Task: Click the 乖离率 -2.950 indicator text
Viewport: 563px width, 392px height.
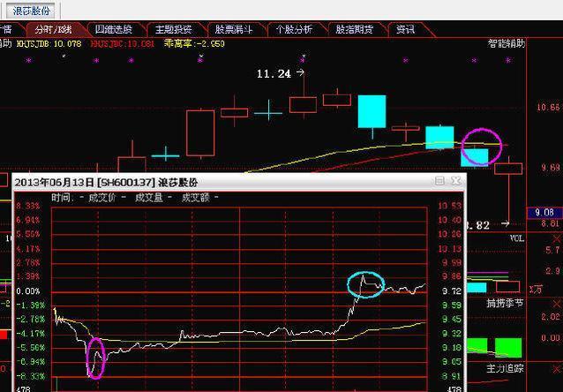Action: [194, 44]
